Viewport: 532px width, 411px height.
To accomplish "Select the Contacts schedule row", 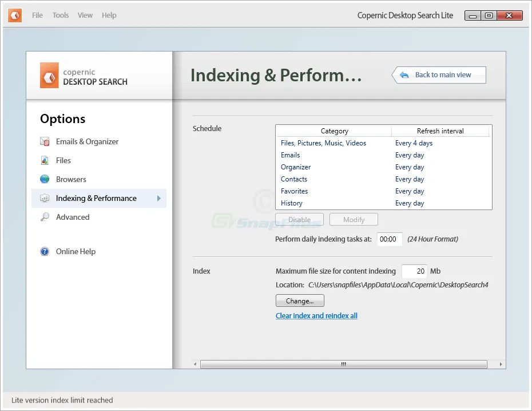I will tap(384, 179).
